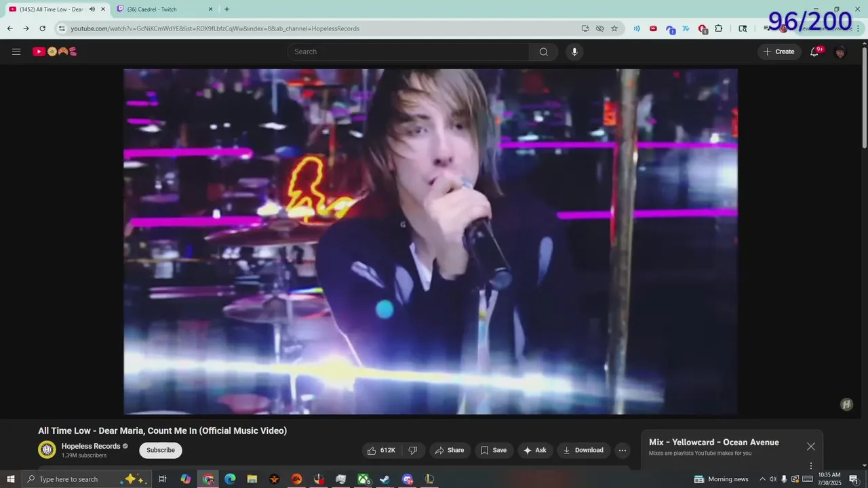
Task: Open install app icon in address bar
Action: 585,28
